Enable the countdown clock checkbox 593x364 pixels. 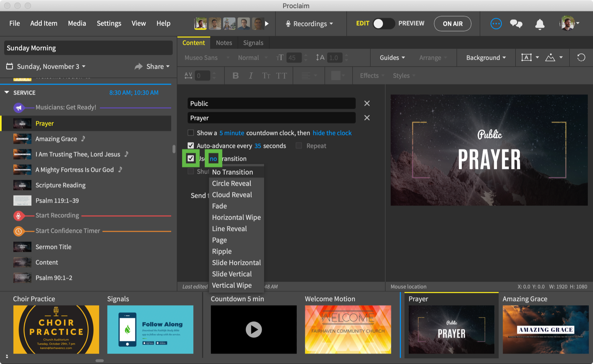click(190, 133)
